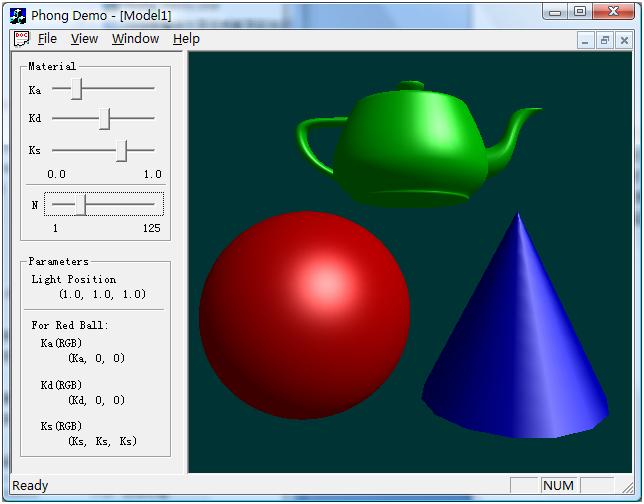Image resolution: width=644 pixels, height=504 pixels.
Task: Click the document icon beside File menu
Action: 21,39
